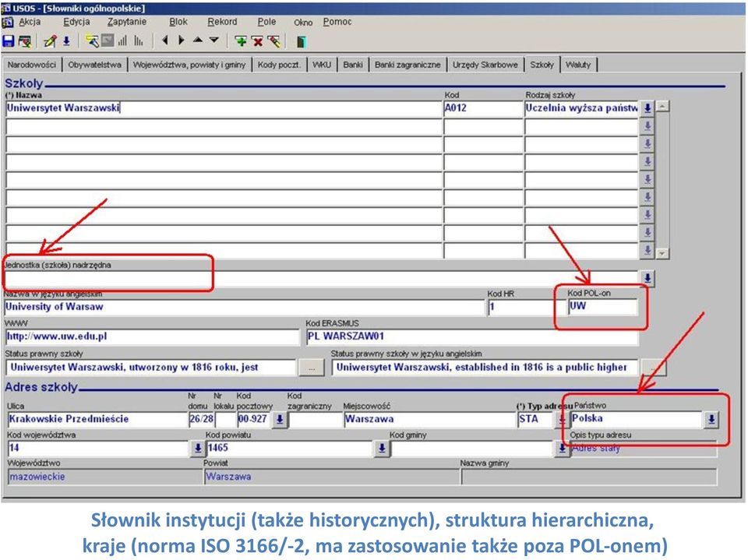This screenshot has height=560, width=748.
Task: Open the Państwo list beside Polska
Action: point(711,419)
